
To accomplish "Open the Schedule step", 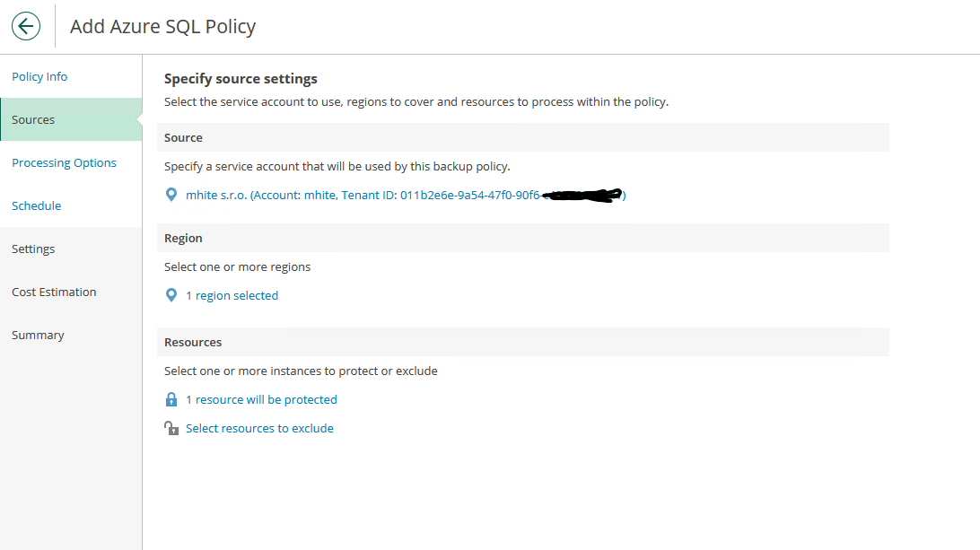I will click(37, 205).
